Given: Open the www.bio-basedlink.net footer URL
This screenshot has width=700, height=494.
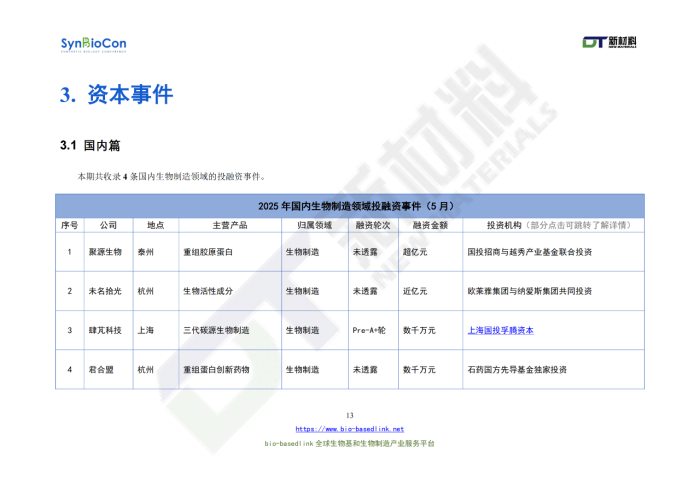Looking at the screenshot, I should tap(349, 429).
